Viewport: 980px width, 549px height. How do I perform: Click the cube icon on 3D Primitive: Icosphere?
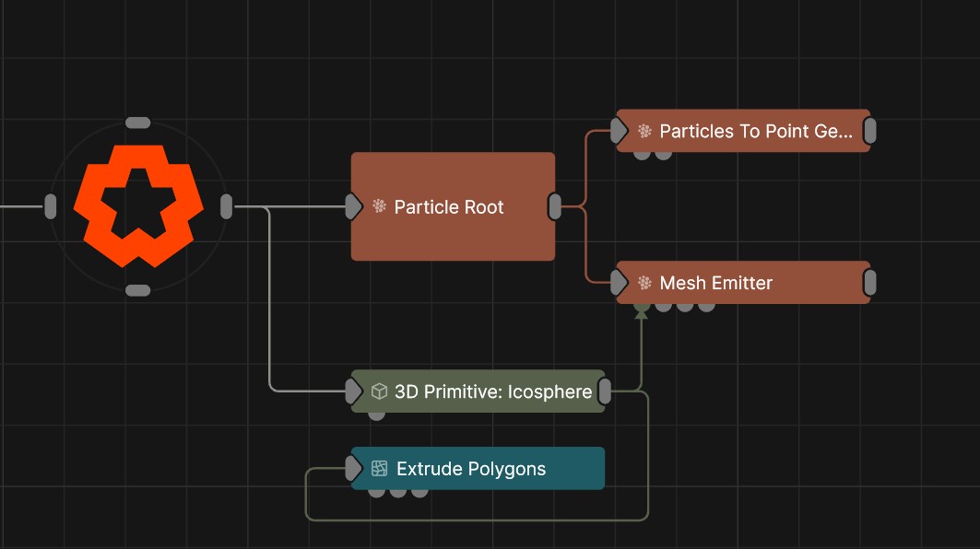[x=379, y=391]
